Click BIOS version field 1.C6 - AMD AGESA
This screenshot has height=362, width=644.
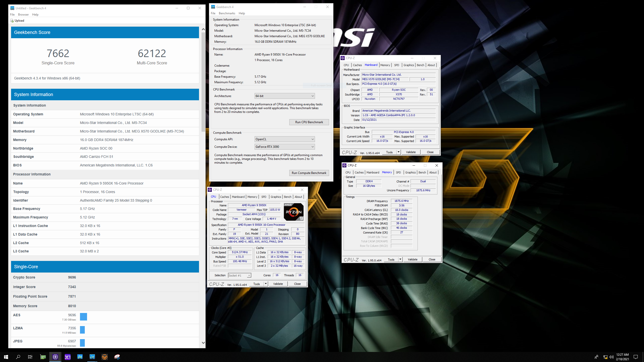tap(399, 115)
